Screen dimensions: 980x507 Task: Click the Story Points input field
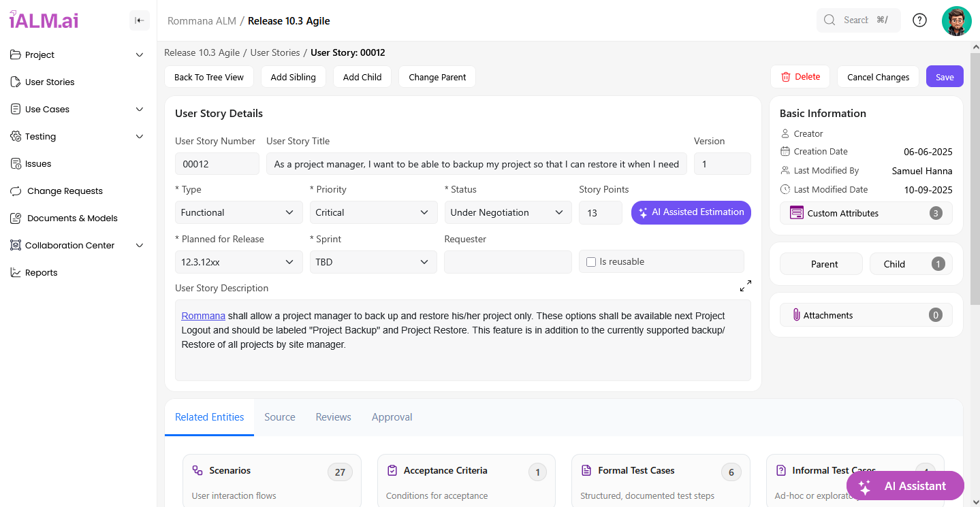tap(600, 212)
